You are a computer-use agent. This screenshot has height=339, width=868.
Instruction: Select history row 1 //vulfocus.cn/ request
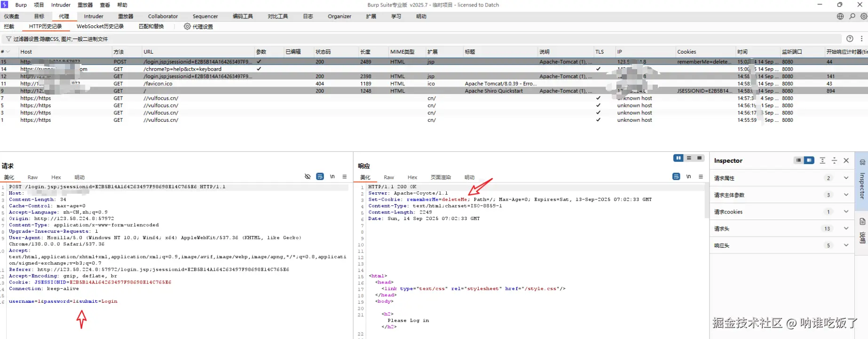pyautogui.click(x=434, y=120)
